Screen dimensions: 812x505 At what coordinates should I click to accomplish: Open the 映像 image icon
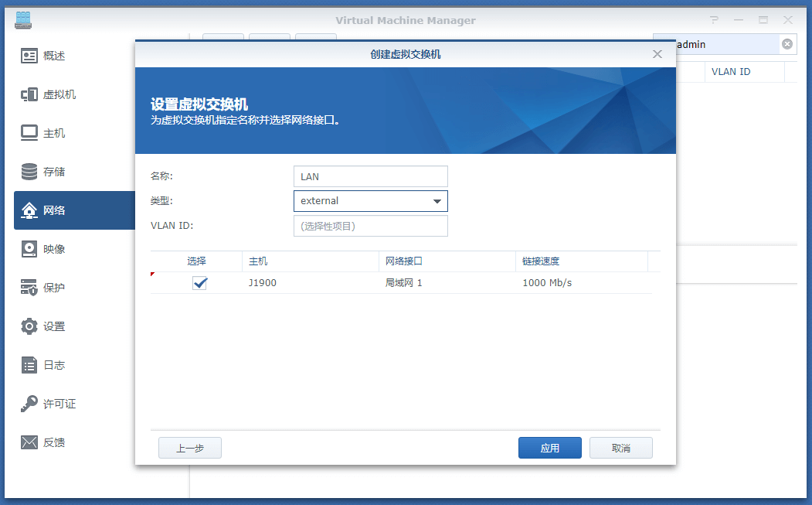[x=29, y=249]
